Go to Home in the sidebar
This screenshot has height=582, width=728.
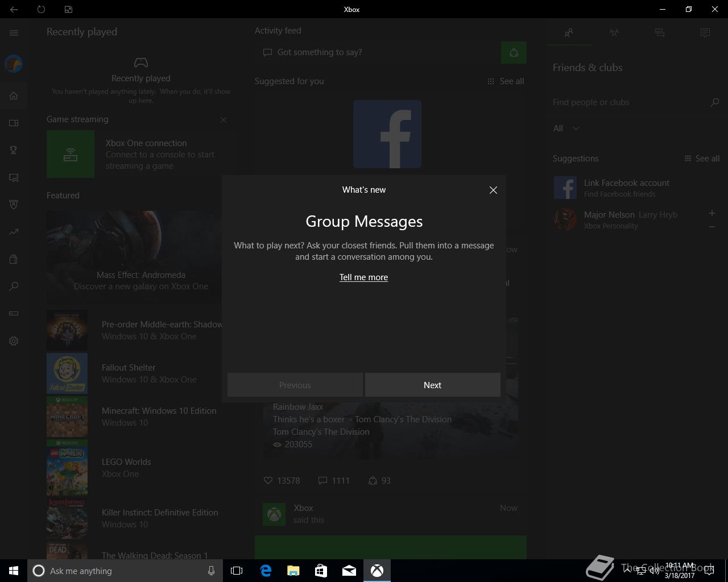click(x=14, y=95)
